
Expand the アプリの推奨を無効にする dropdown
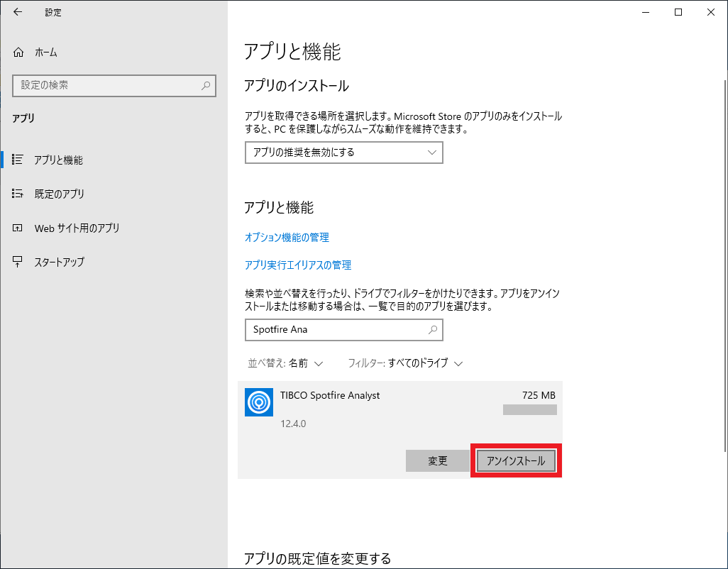coord(344,153)
